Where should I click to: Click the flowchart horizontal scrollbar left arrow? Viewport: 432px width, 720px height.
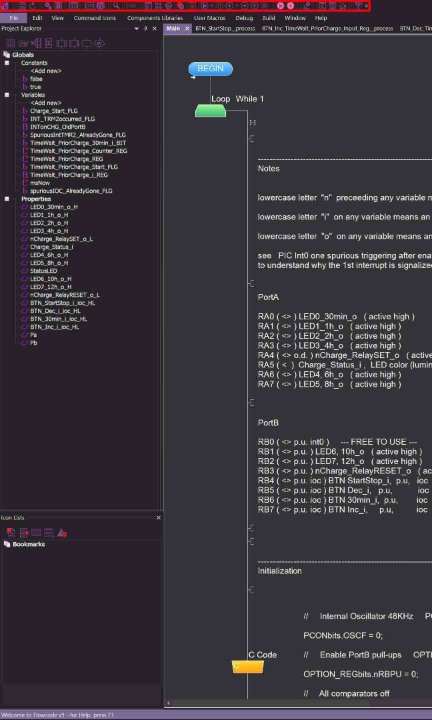[168, 703]
